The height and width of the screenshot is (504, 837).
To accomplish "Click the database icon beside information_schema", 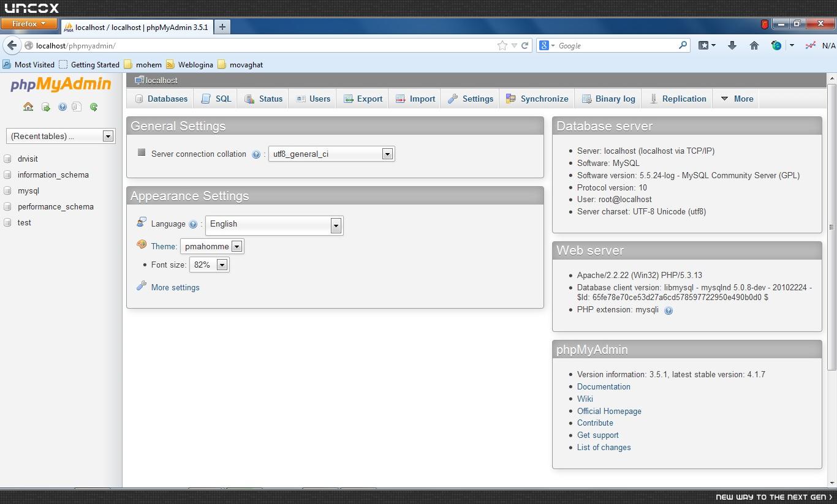I will (8, 175).
